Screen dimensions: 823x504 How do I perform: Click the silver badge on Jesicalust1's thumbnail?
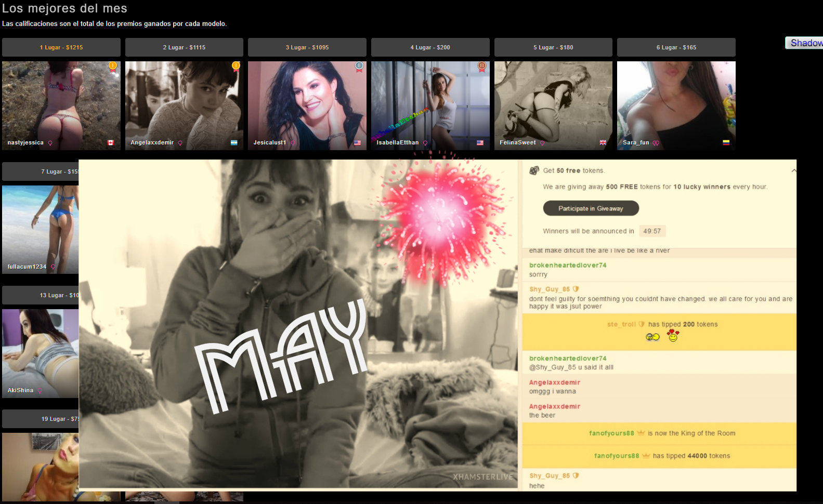tap(359, 66)
